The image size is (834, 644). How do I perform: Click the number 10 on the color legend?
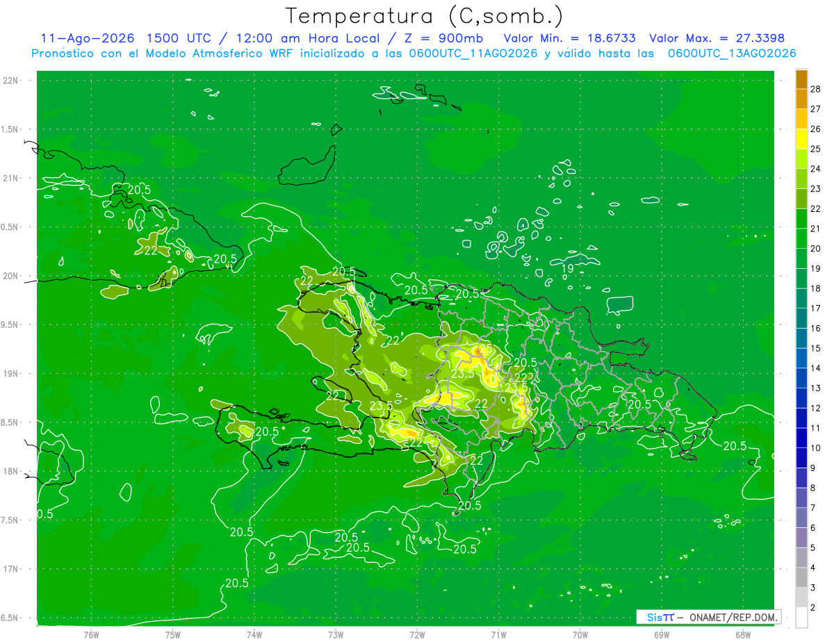pos(816,448)
